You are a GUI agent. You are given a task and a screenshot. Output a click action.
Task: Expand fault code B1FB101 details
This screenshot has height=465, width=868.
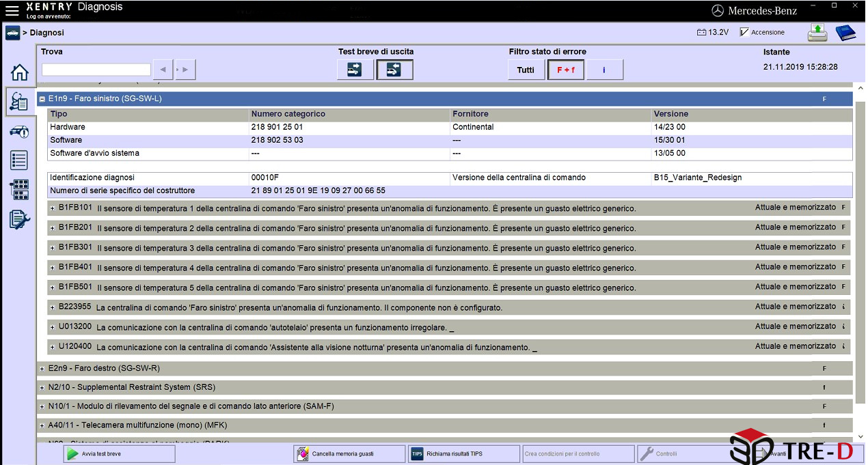click(52, 208)
